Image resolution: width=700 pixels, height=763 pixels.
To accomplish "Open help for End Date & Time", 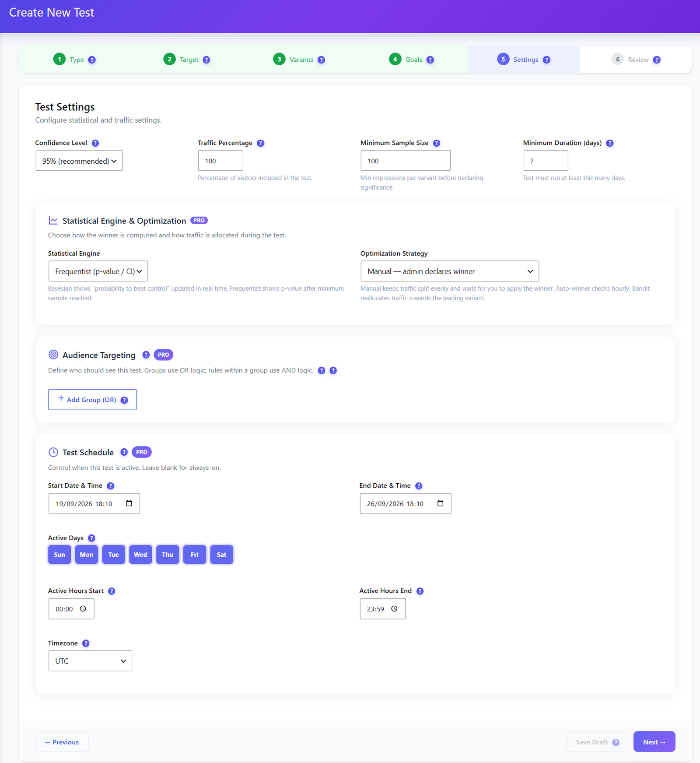I will (419, 486).
